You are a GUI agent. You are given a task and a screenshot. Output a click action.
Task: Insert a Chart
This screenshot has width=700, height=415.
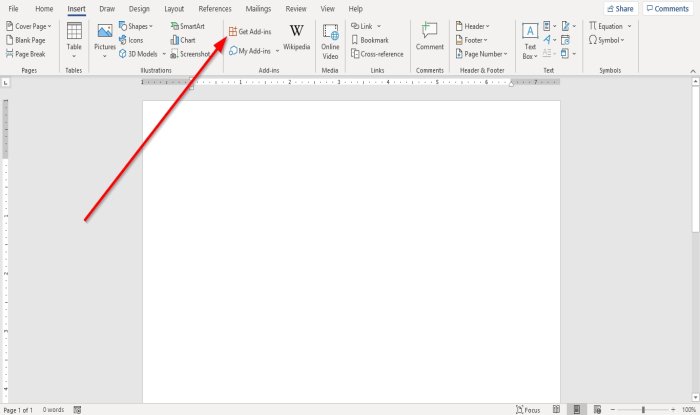[183, 40]
